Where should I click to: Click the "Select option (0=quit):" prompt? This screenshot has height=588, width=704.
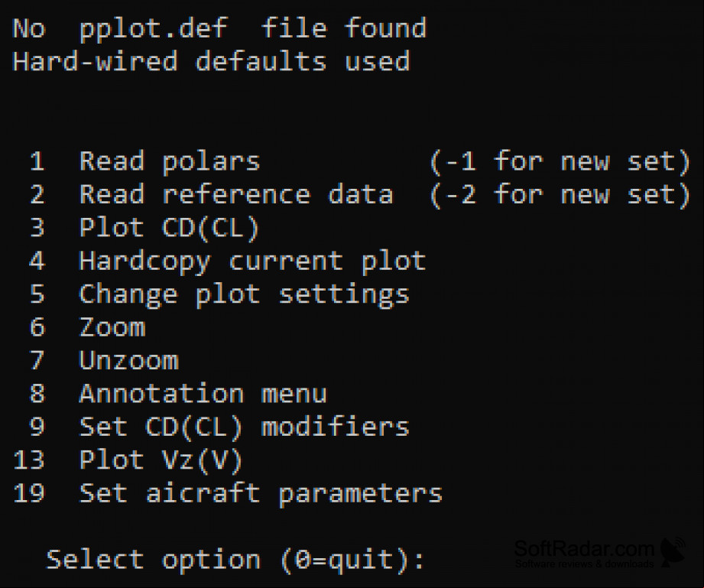click(235, 560)
